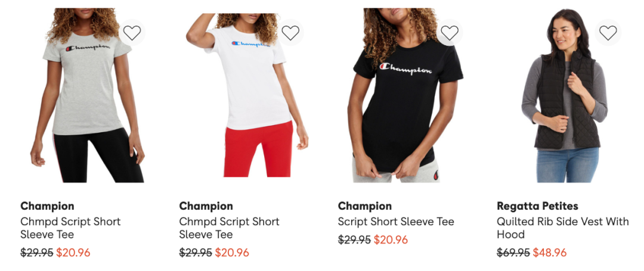Screen dimensions: 644x271
Task: Click heart icon on white Champion tee
Action: (x=290, y=33)
